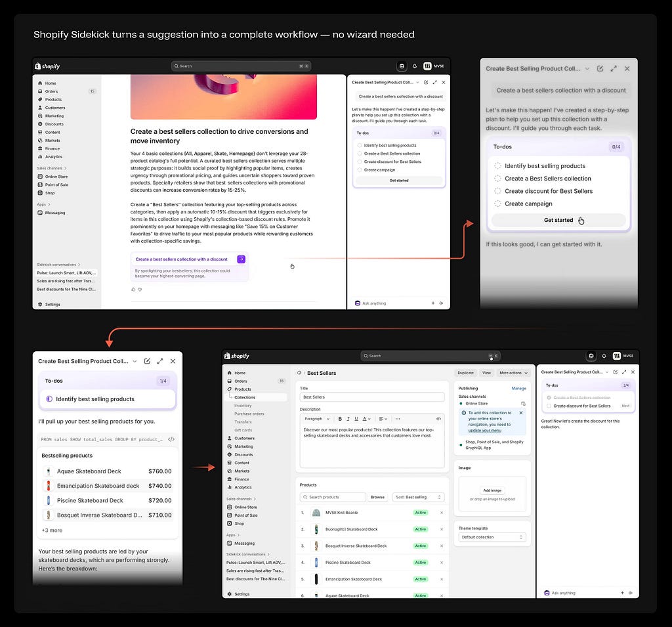Open Sidekick icon in top Shopify window header
Viewport: 672px width, 627px height.
[402, 66]
